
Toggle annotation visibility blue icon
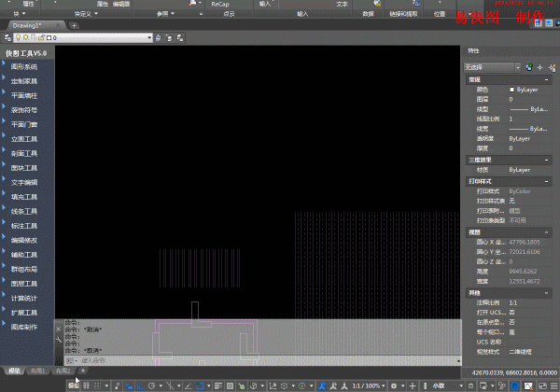tap(323, 385)
